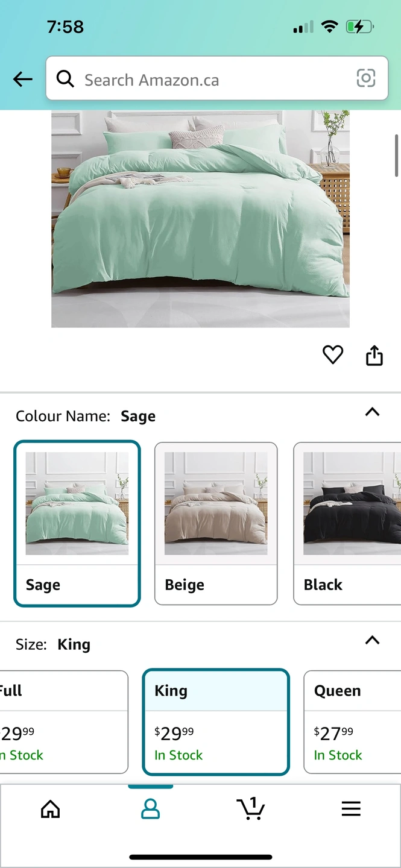
Task: Tap magnifying glass search icon
Action: pyautogui.click(x=65, y=78)
